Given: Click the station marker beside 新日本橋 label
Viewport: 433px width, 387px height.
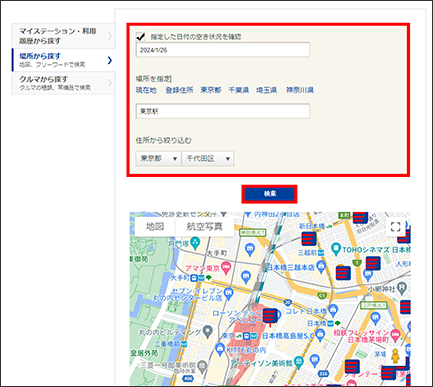Looking at the screenshot, I should pyautogui.click(x=309, y=239).
